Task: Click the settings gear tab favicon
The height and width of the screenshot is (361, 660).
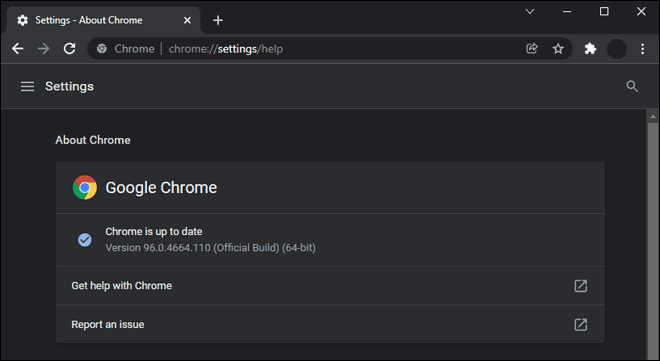Action: (22, 20)
